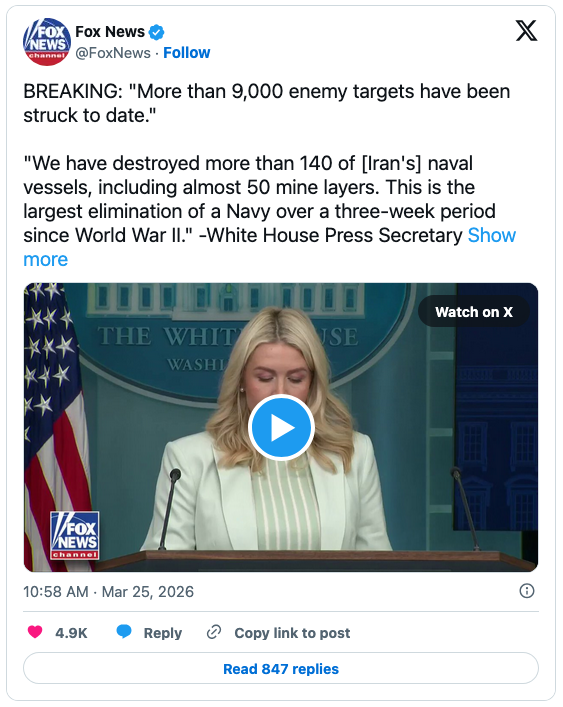Click the Copy link to post label
The height and width of the screenshot is (707, 563).
pos(292,633)
